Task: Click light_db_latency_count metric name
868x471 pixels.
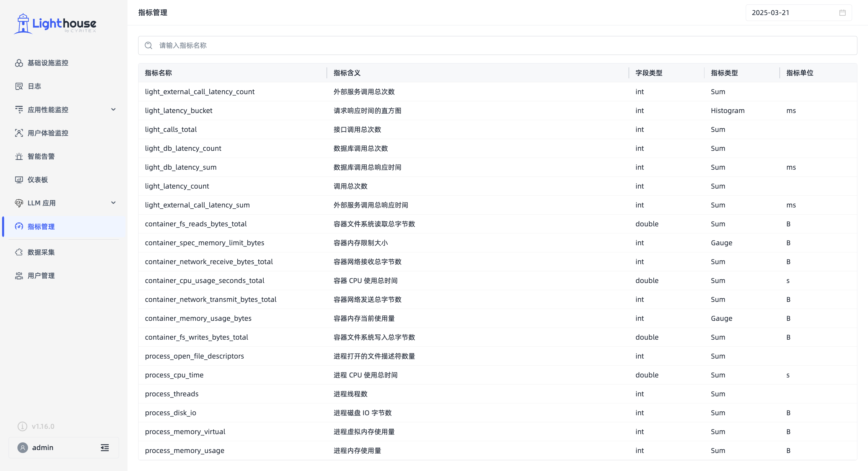Action: 183,148
